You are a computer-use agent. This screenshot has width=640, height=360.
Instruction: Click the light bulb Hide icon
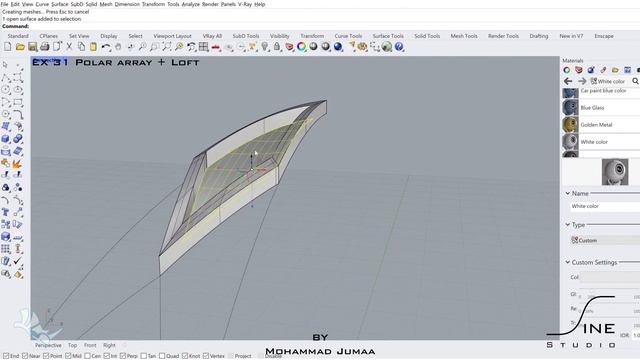(265, 47)
